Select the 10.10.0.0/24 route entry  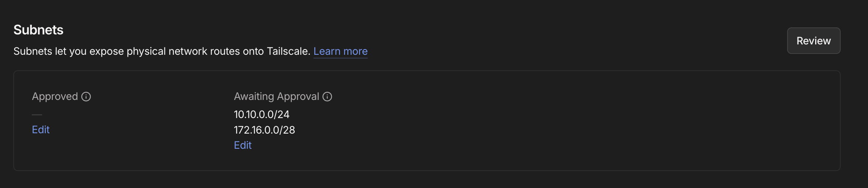[x=262, y=114]
